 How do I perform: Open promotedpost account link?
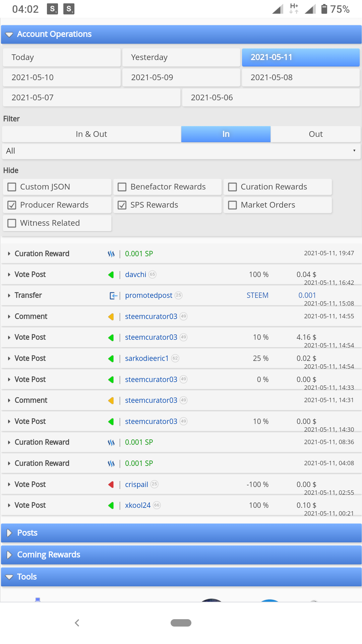click(x=148, y=296)
